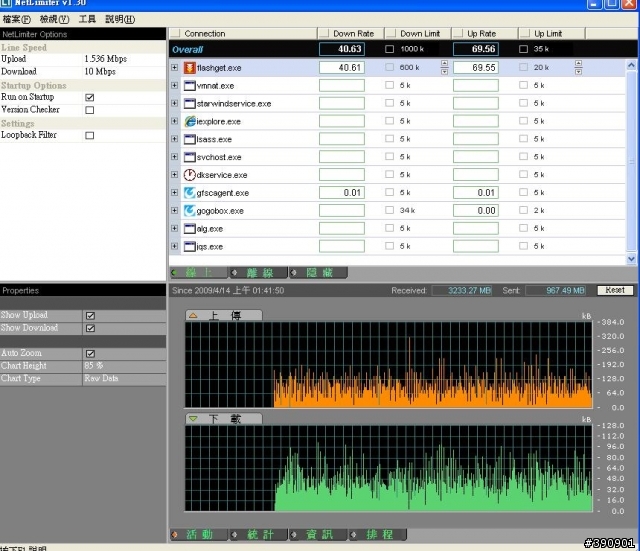Enable the Version Checker option
Screen dimensions: 640x551
click(x=90, y=110)
